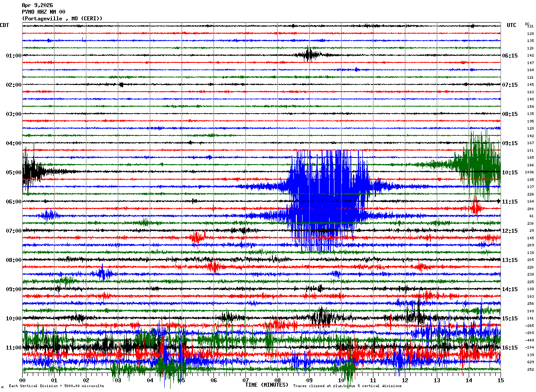Viewport: 536px width, 392px height.
Task: Click the DC offset value '-208'
Action: [x=529, y=333]
